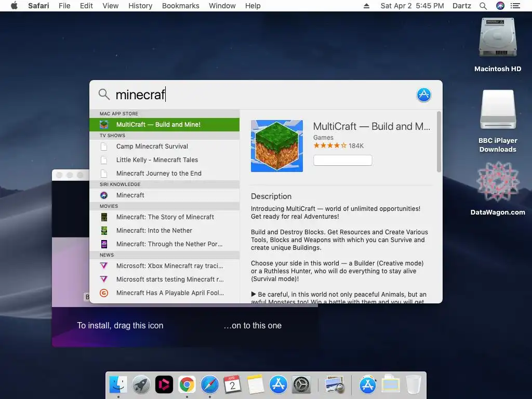
Task: Click the Siri icon beside Minecraft result
Action: coord(104,195)
